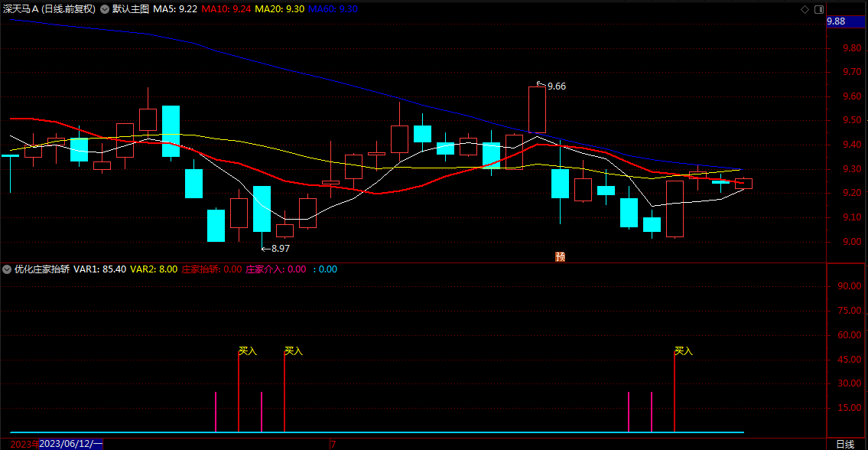This screenshot has width=868, height=450.
Task: Click the 2023/06/12/一 date marker
Action: (x=71, y=445)
